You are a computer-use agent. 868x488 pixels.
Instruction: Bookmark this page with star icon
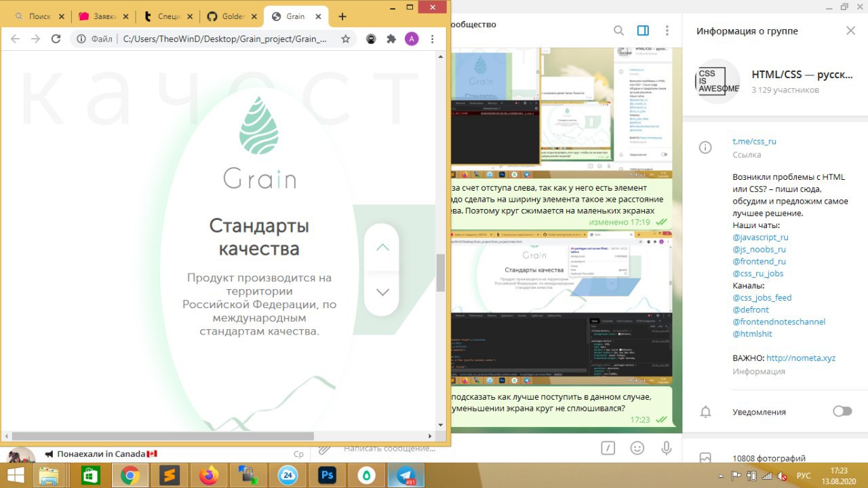[x=345, y=39]
